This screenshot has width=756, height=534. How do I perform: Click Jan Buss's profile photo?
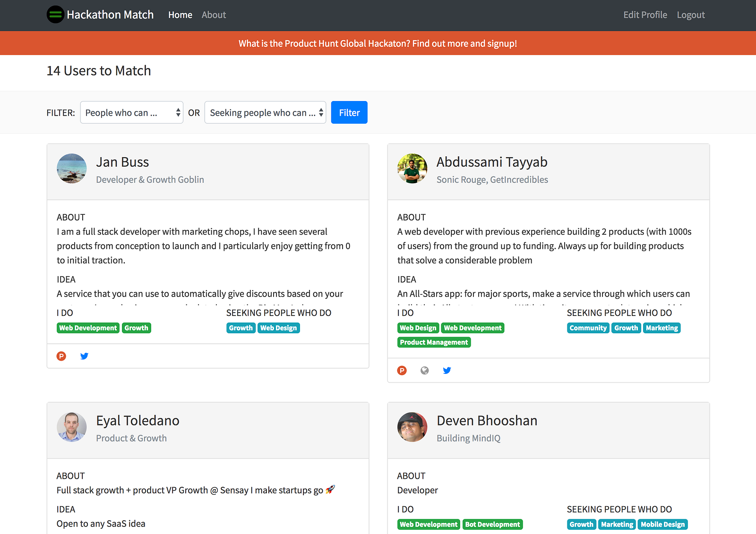tap(72, 169)
